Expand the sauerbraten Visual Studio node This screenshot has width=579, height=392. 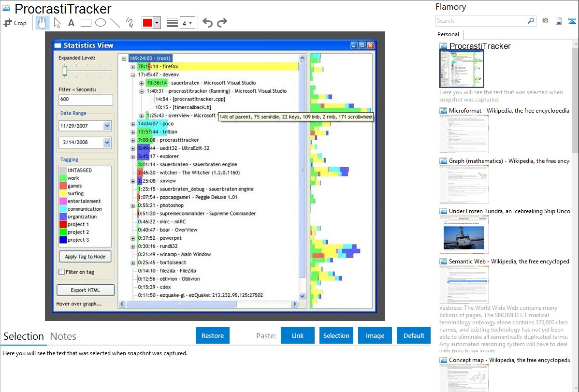click(x=141, y=83)
